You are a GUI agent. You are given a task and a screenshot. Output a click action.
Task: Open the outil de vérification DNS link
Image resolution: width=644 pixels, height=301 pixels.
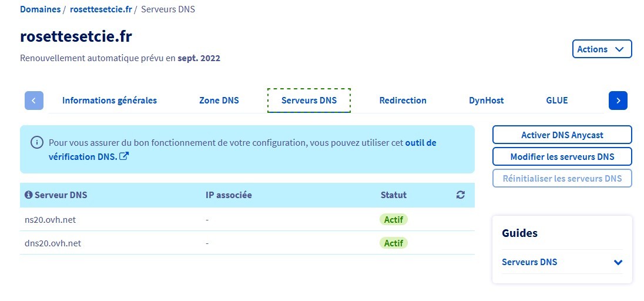coord(421,143)
